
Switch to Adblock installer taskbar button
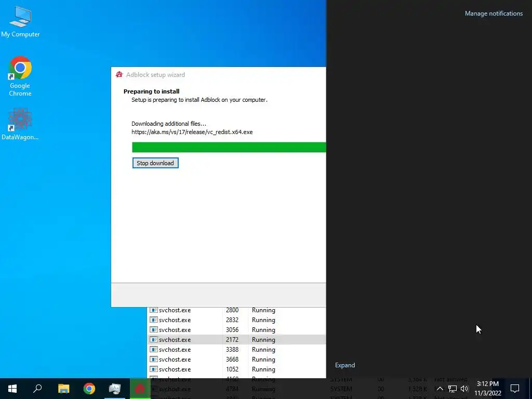pyautogui.click(x=140, y=389)
